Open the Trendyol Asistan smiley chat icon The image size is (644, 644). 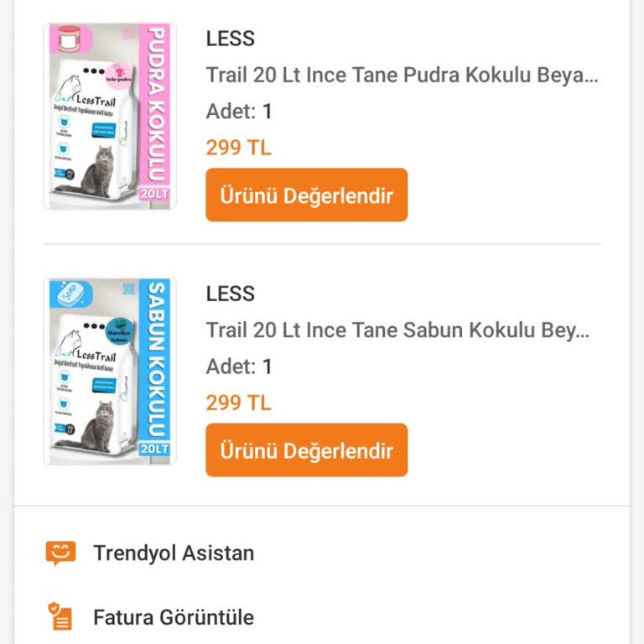coord(60,553)
